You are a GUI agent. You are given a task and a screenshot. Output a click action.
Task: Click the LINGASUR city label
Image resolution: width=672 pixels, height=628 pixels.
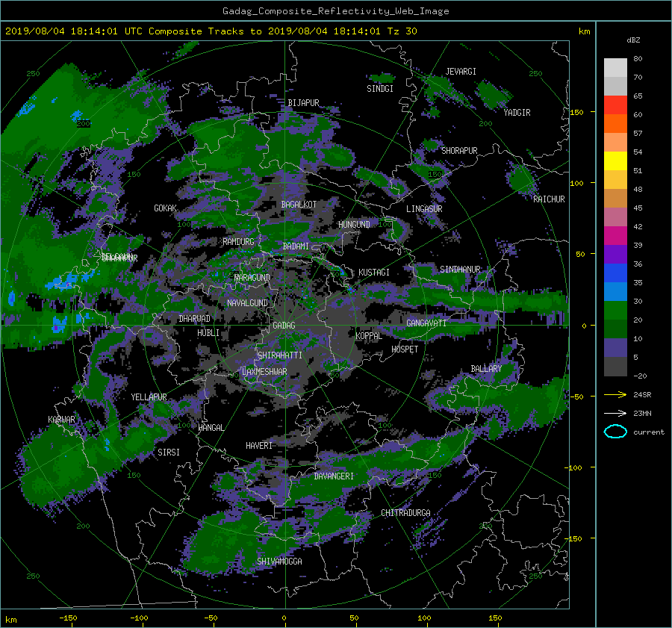click(424, 209)
